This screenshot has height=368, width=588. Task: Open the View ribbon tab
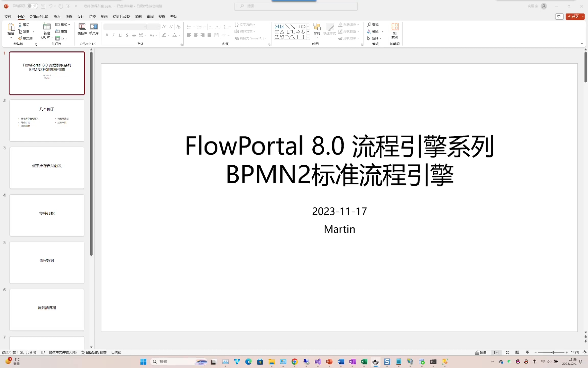[162, 16]
